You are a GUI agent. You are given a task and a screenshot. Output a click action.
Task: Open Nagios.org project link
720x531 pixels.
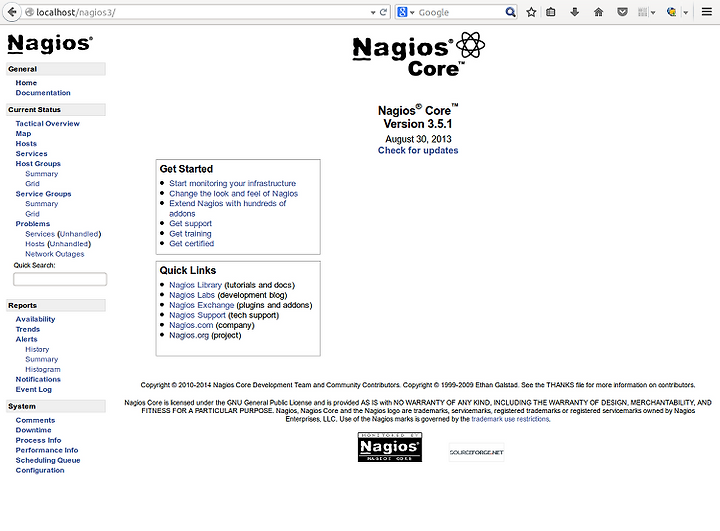coord(189,335)
